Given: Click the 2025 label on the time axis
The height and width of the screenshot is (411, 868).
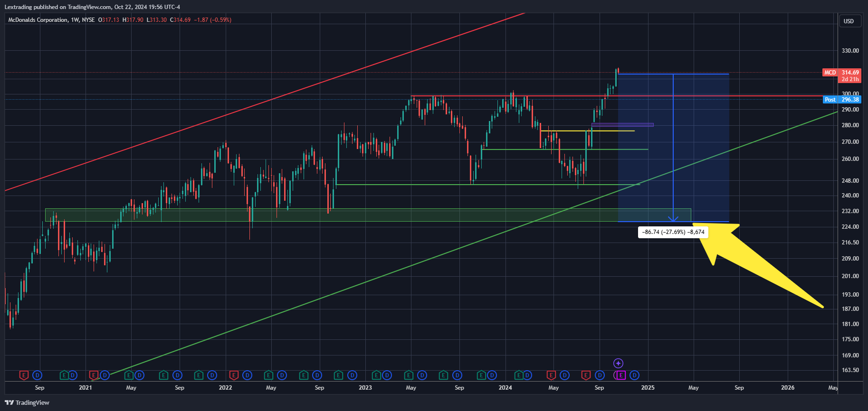Looking at the screenshot, I should [648, 388].
